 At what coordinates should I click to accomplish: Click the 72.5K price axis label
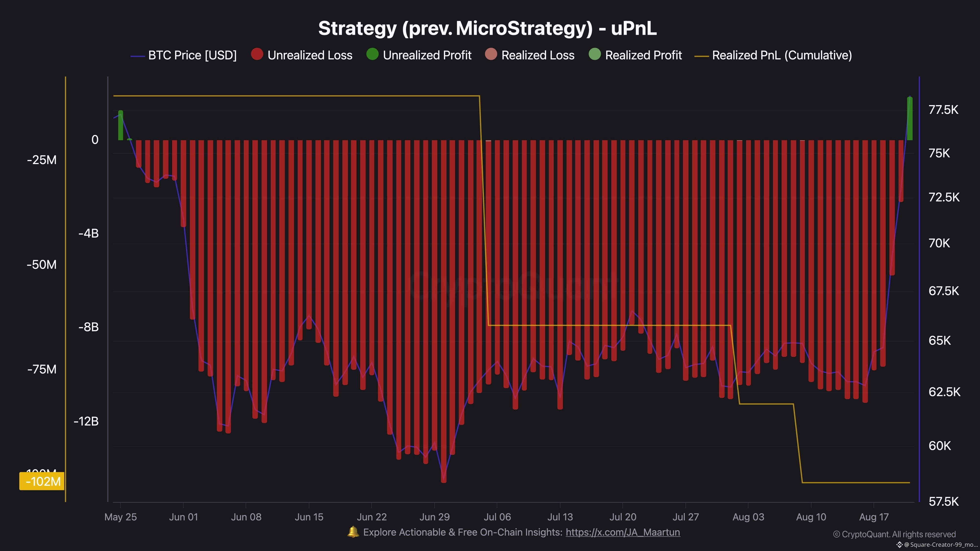click(944, 197)
